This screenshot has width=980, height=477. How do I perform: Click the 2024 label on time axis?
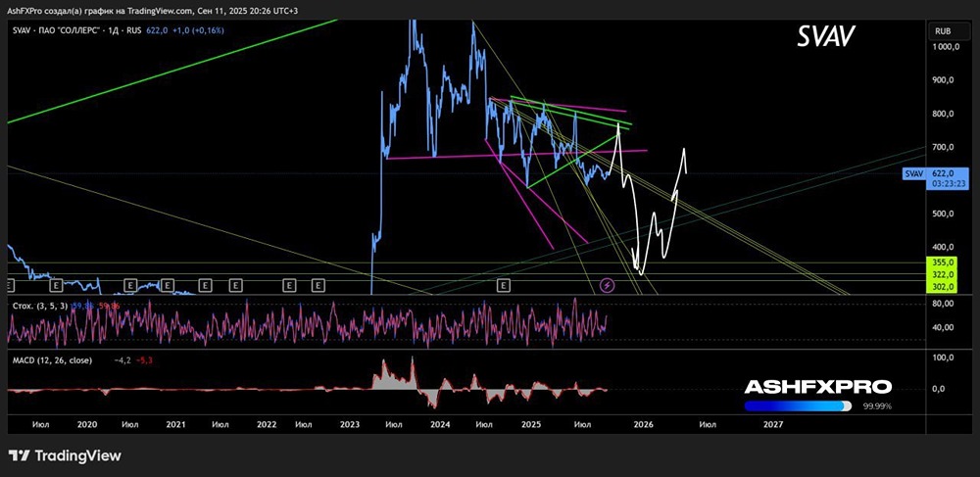coord(440,424)
